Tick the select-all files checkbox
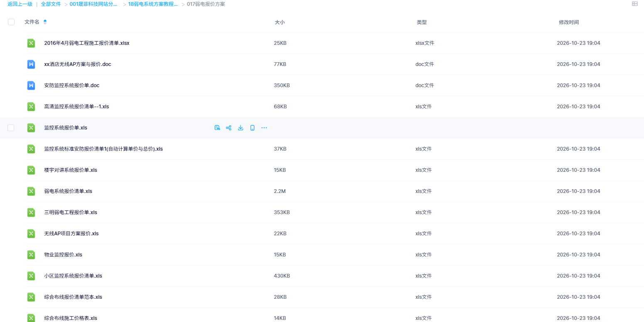The width and height of the screenshot is (644, 322). [x=11, y=22]
